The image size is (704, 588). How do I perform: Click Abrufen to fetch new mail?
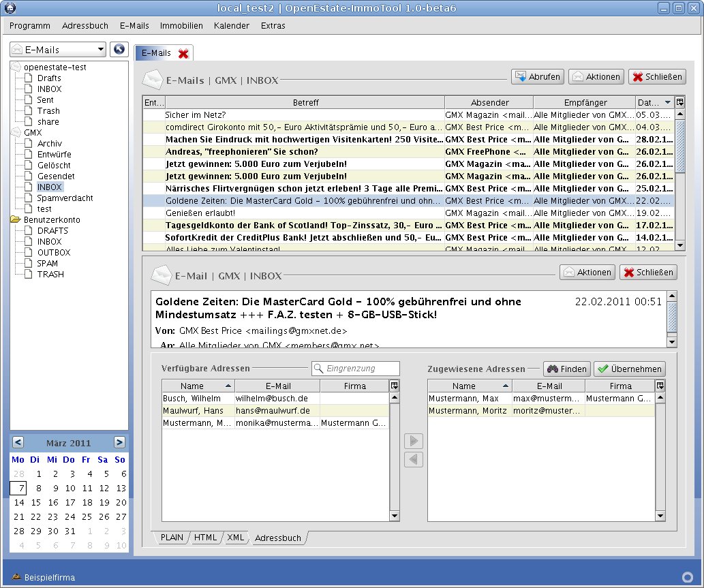coord(537,77)
